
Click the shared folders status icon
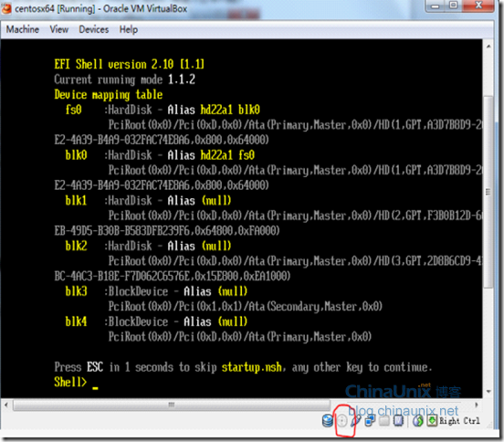tap(384, 420)
